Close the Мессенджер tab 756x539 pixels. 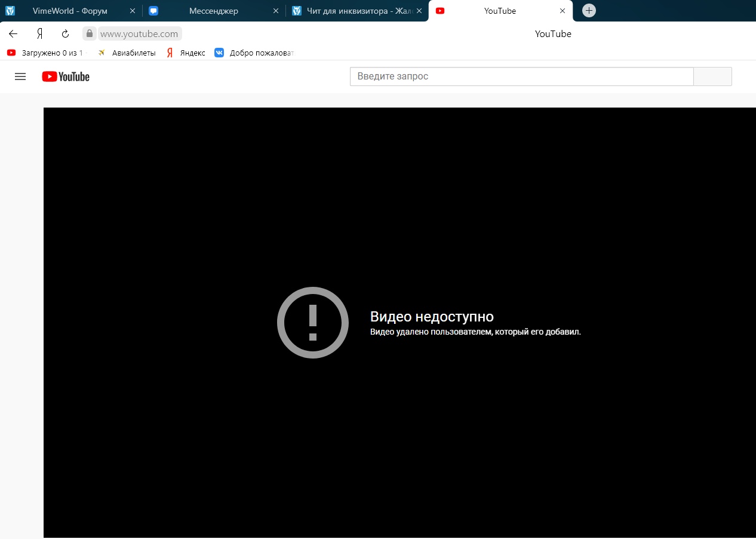[275, 11]
